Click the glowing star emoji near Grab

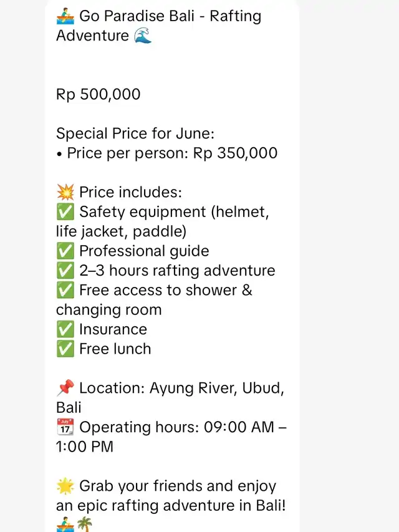point(65,486)
